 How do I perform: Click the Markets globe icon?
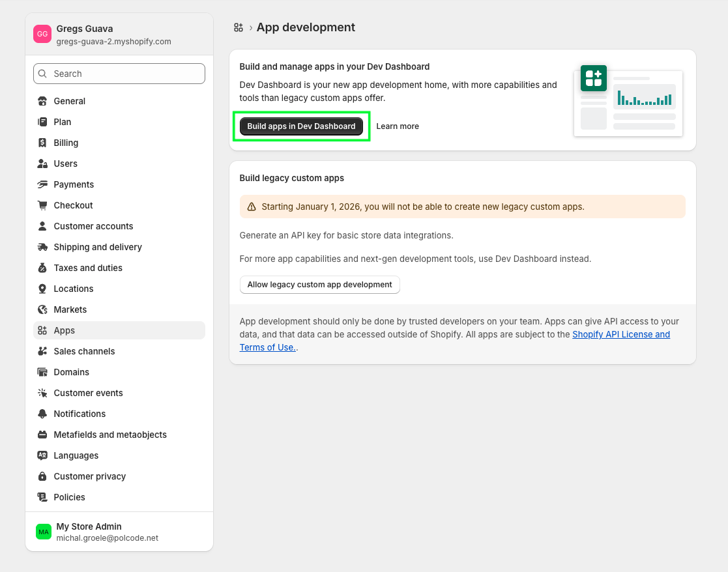click(42, 309)
